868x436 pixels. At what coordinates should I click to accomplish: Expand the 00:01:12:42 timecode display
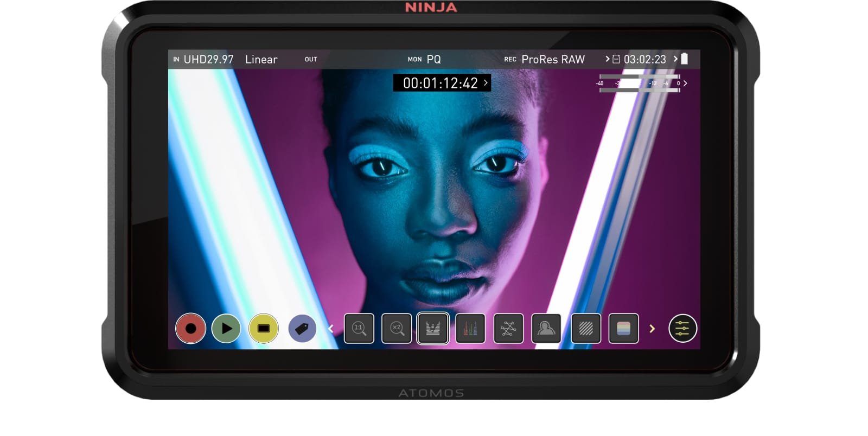[x=442, y=83]
